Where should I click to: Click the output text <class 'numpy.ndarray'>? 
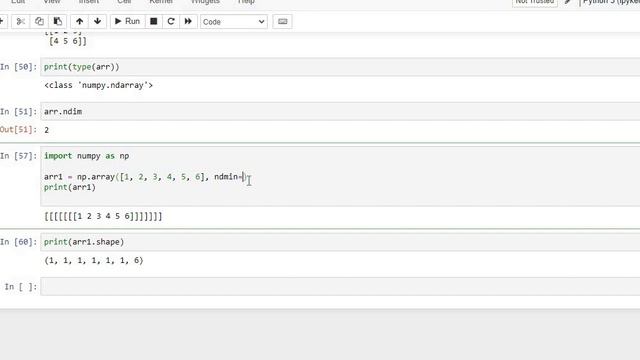point(98,85)
